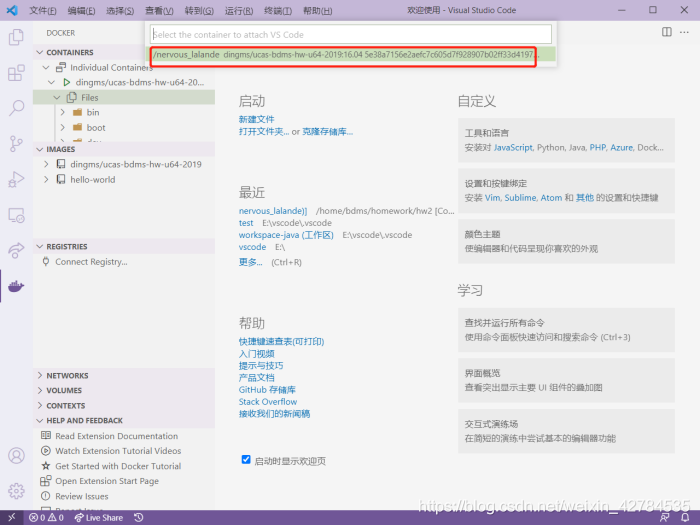Open the feedback icon in status bar
700x525 pixels.
pos(665,517)
